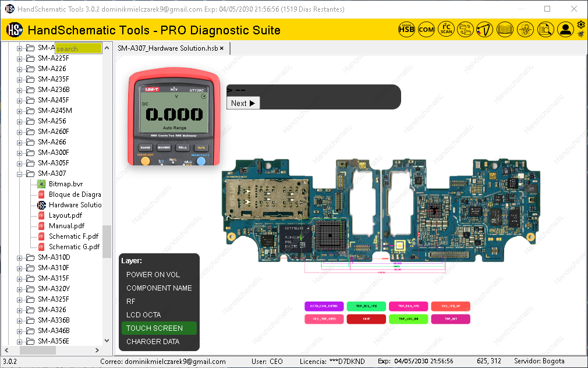Screen dimensions: 588x368
Task: Launch the I2C Scan tool
Action: (447, 29)
